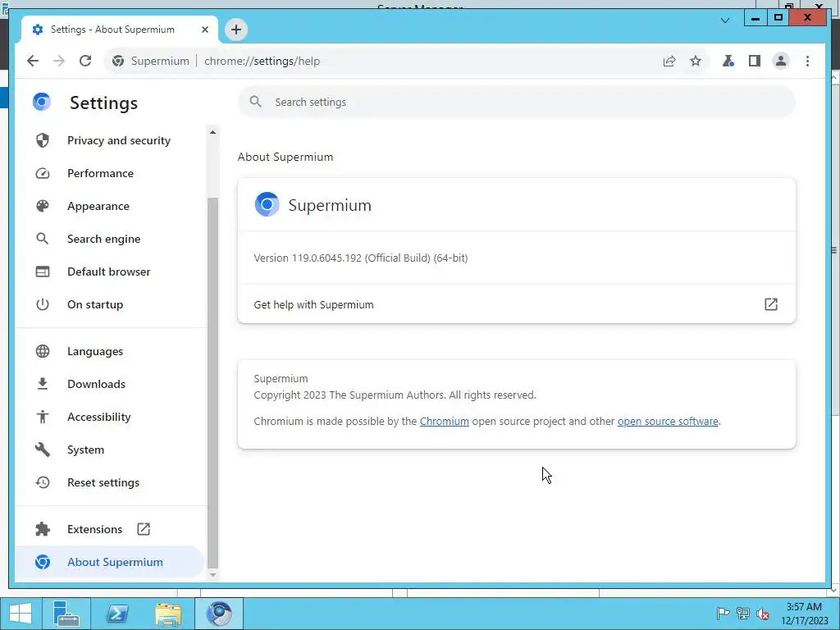Open Extensions page from sidebar
Image resolution: width=840 pixels, height=630 pixels.
pyautogui.click(x=110, y=529)
